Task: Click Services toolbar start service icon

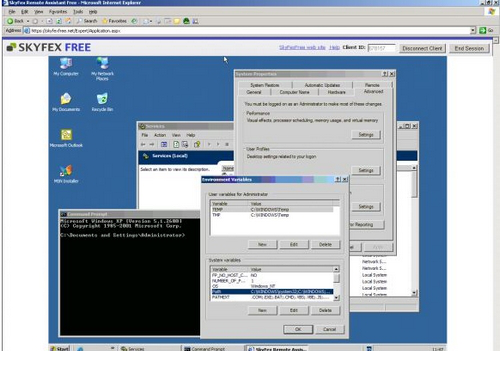Action: (209, 144)
